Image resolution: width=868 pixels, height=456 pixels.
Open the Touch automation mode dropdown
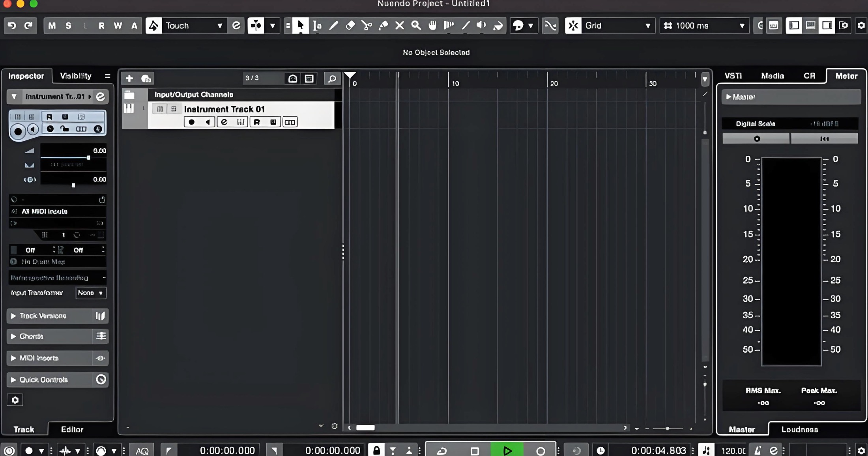[194, 26]
